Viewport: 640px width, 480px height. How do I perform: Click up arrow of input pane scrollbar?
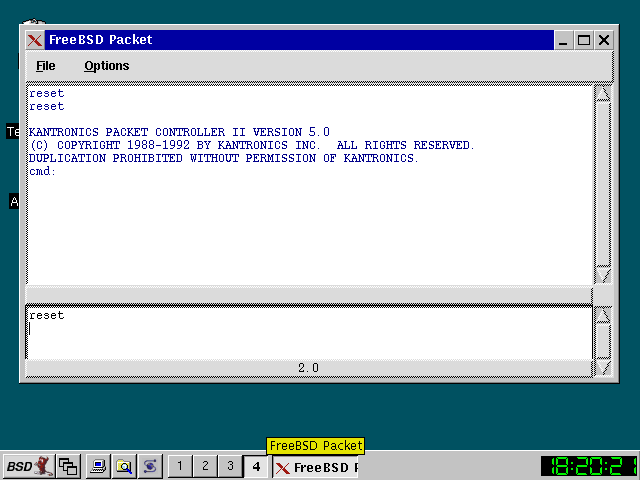603,315
